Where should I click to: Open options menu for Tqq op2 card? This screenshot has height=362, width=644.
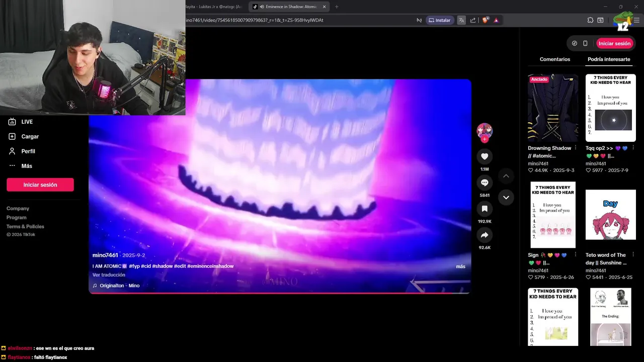point(633,148)
